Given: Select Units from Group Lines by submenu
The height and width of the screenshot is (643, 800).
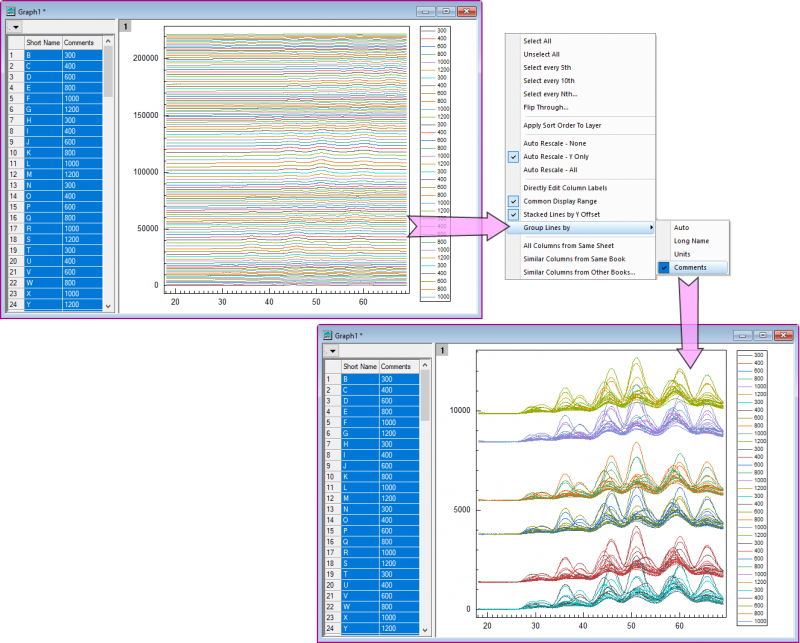Looking at the screenshot, I should [x=686, y=254].
